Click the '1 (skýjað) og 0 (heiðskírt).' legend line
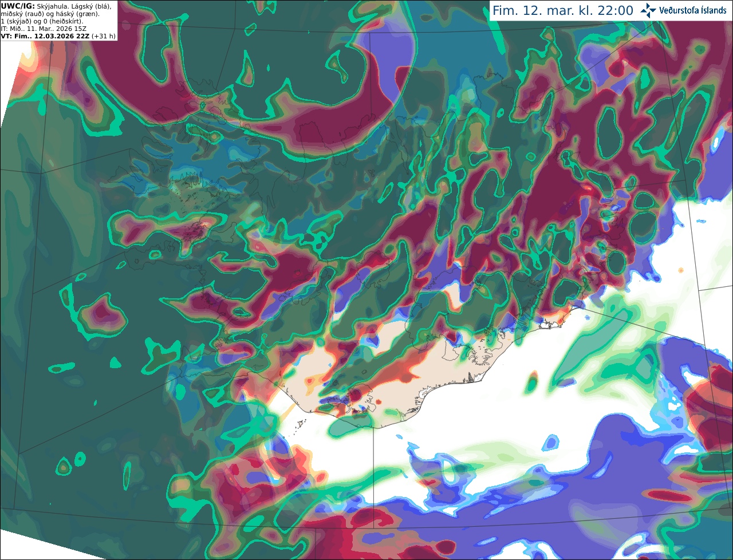 42,21
